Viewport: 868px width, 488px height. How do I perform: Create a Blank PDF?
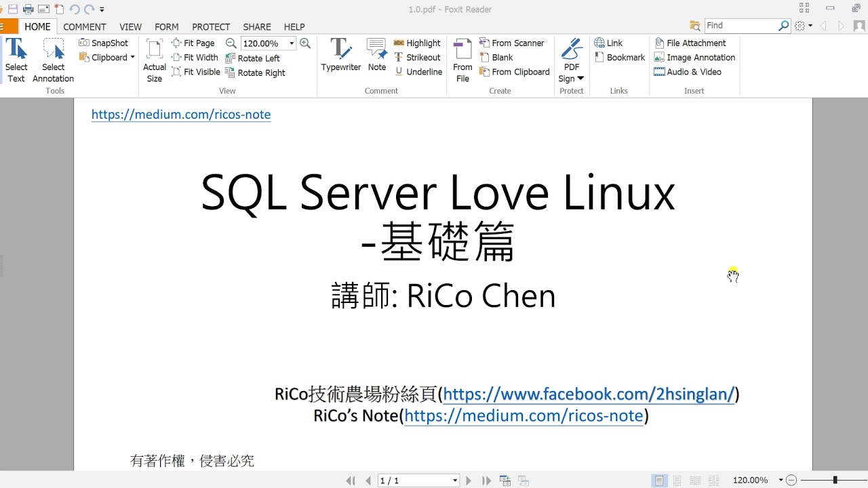496,58
